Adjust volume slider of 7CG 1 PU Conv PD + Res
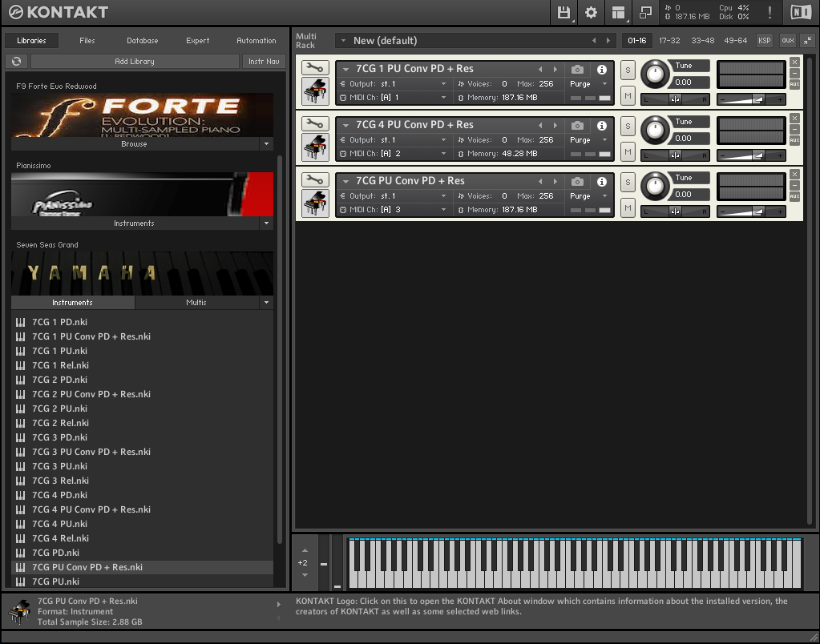This screenshot has height=644, width=820. click(751, 99)
